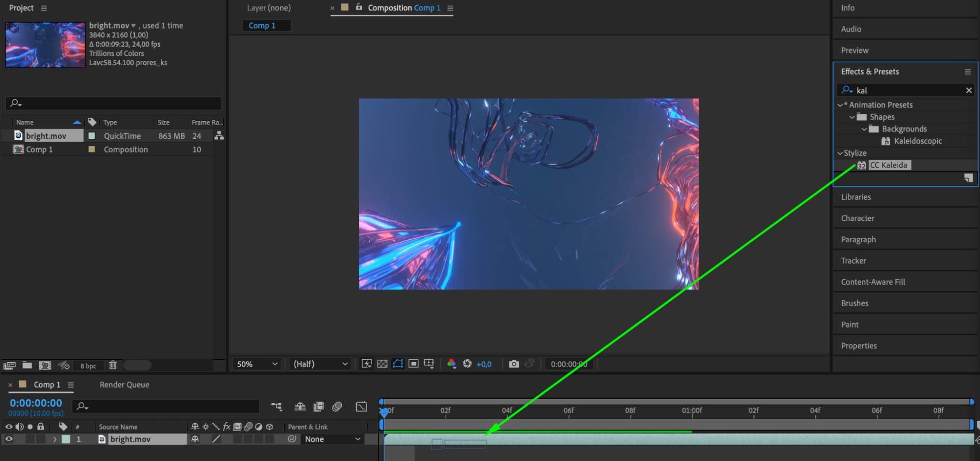Toggle the lock box for bright.mov layer
The height and width of the screenshot is (461, 980).
coord(41,439)
